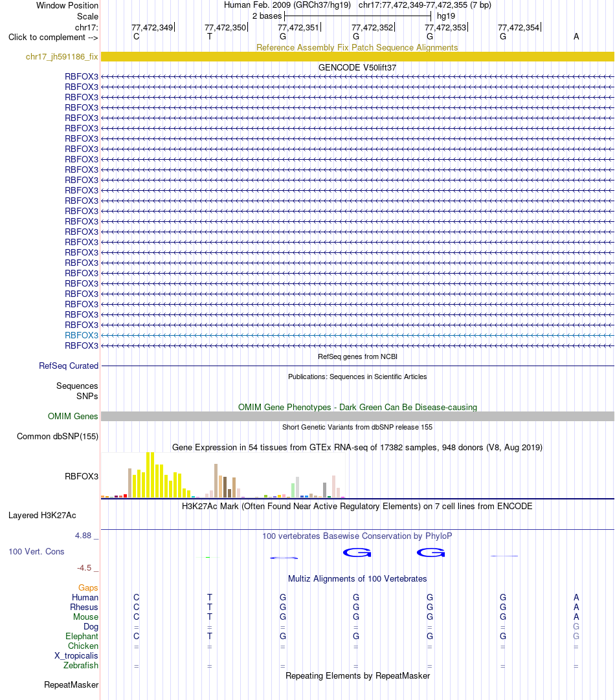Open 'Reference Assembly Fix Patch Sequence Alignments' title

point(357,48)
